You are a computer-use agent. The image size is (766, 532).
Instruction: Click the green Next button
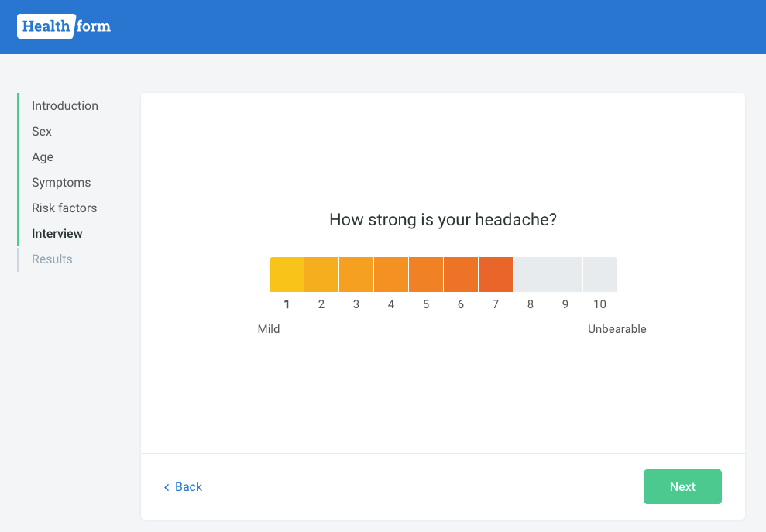[682, 486]
